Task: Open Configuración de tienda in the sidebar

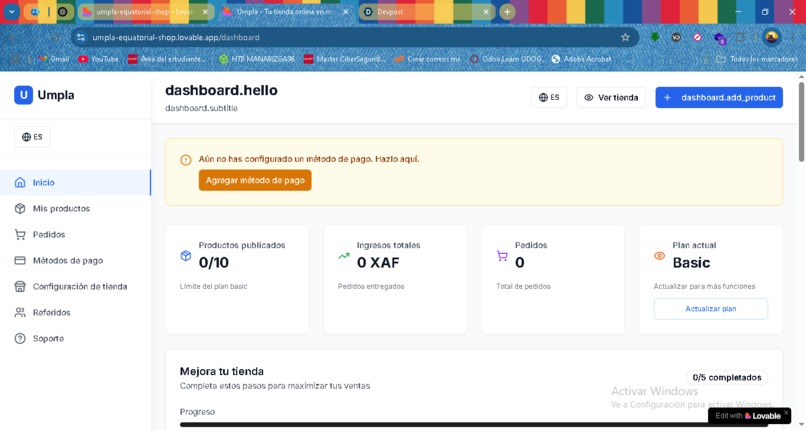Action: pos(76,286)
